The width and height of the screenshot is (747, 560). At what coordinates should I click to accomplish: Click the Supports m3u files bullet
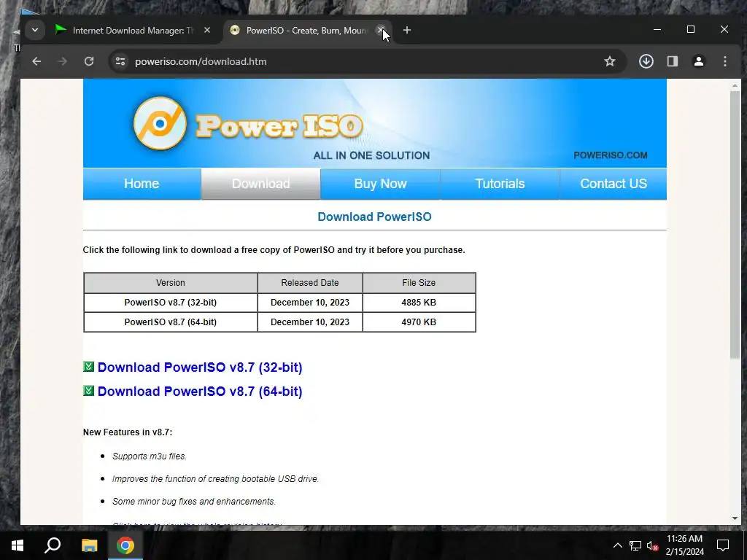point(149,456)
